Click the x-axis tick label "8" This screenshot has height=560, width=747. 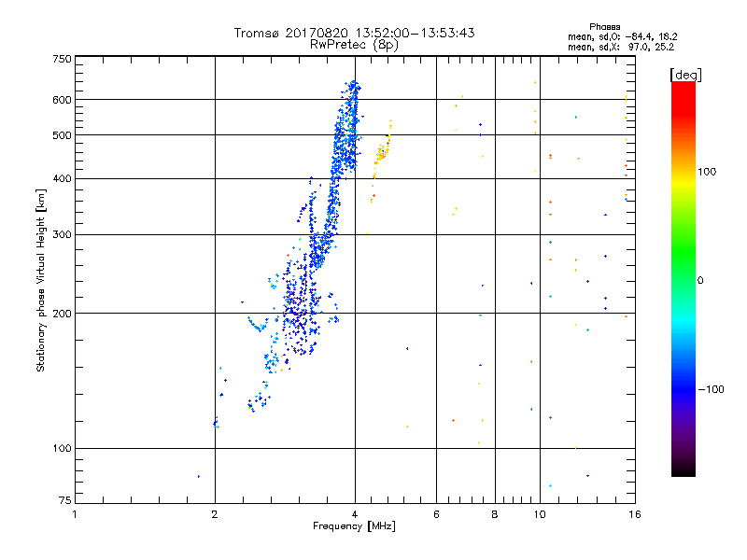[x=495, y=514]
